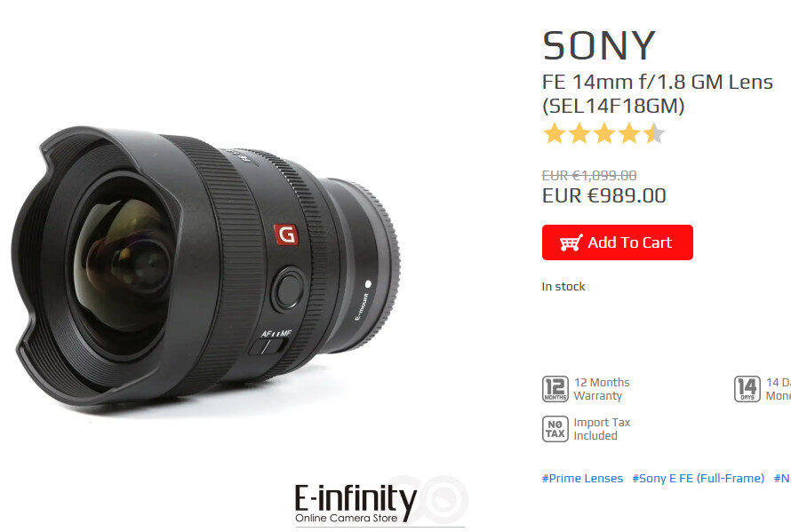Click the first rating star
This screenshot has height=532, width=791.
[x=554, y=133]
